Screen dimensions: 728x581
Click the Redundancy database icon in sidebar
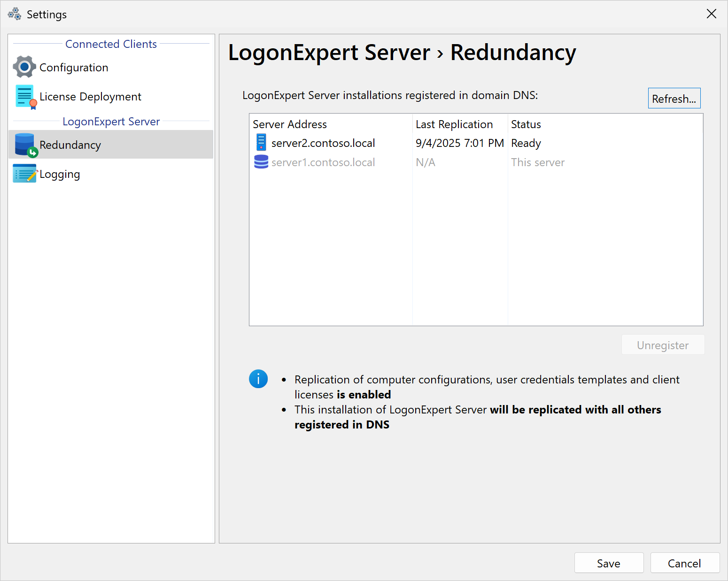(x=25, y=145)
